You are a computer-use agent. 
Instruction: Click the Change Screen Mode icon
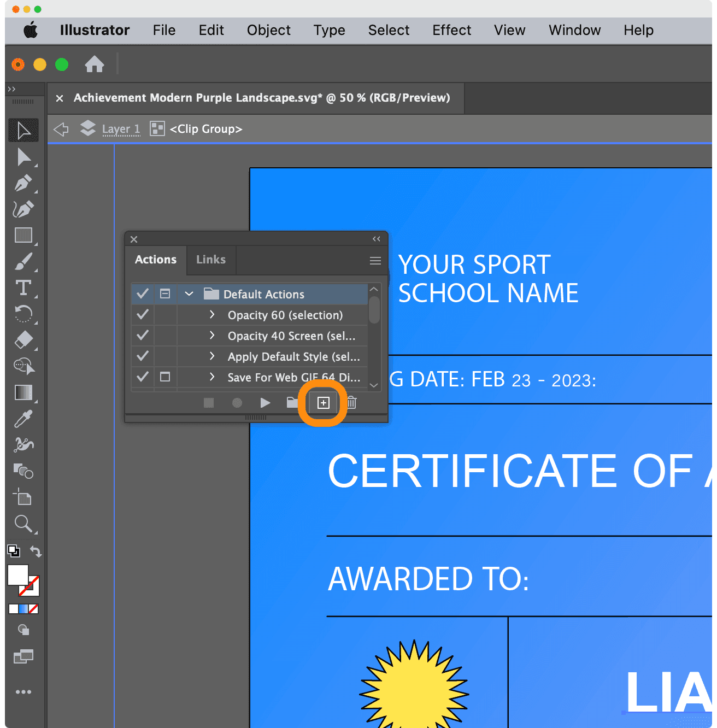pyautogui.click(x=23, y=656)
